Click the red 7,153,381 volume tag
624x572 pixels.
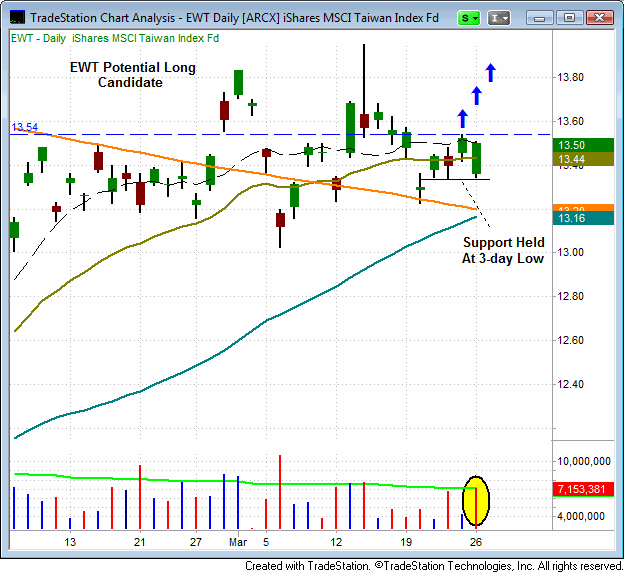(585, 488)
